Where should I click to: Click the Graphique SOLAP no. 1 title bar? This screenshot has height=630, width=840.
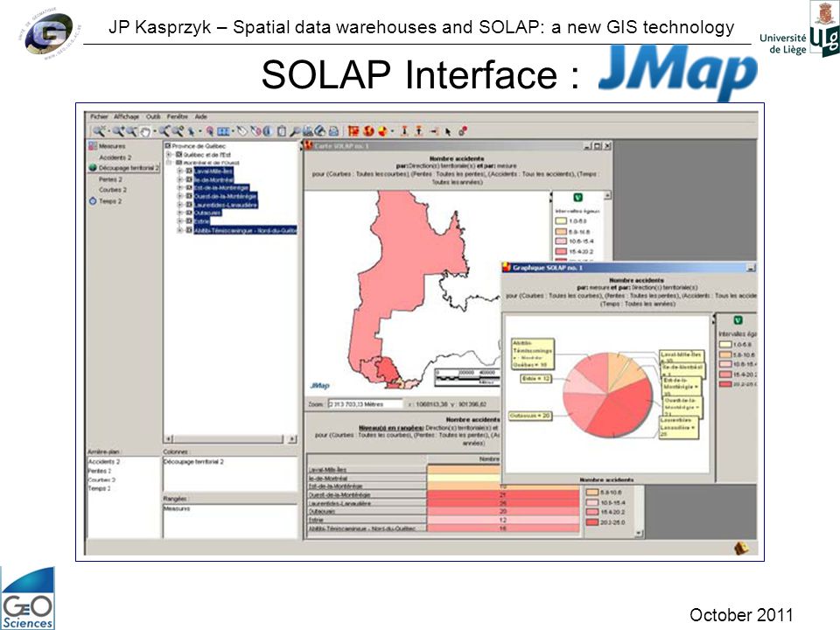[629, 268]
